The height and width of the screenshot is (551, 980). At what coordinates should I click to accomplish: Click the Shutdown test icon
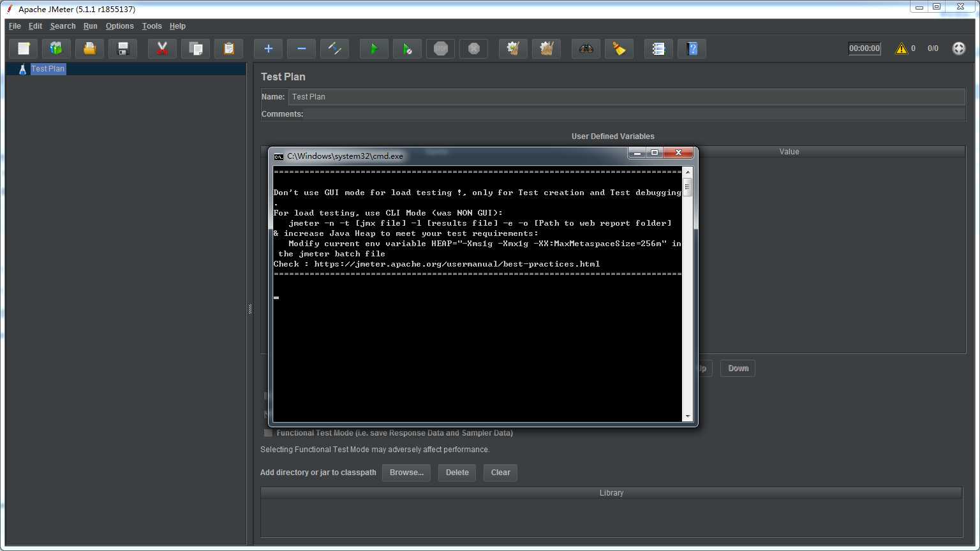pyautogui.click(x=474, y=48)
